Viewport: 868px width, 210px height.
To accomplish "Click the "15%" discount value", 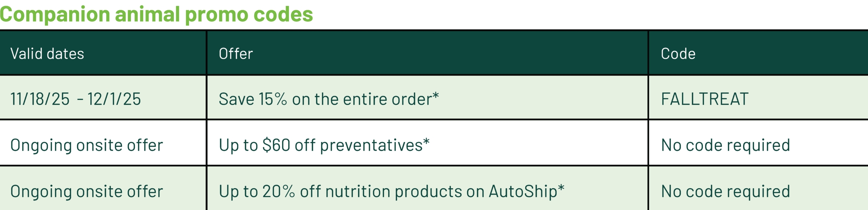I will tap(273, 99).
